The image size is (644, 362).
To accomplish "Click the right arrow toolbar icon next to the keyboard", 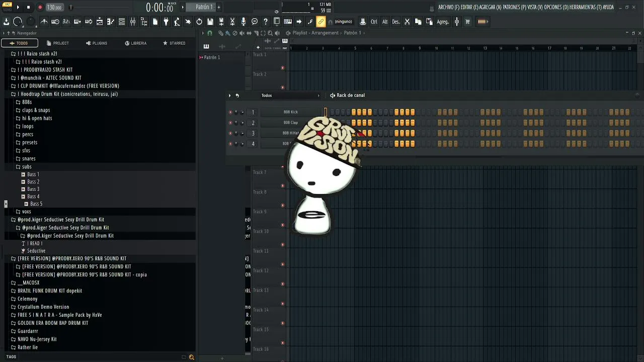I will [x=299, y=22].
